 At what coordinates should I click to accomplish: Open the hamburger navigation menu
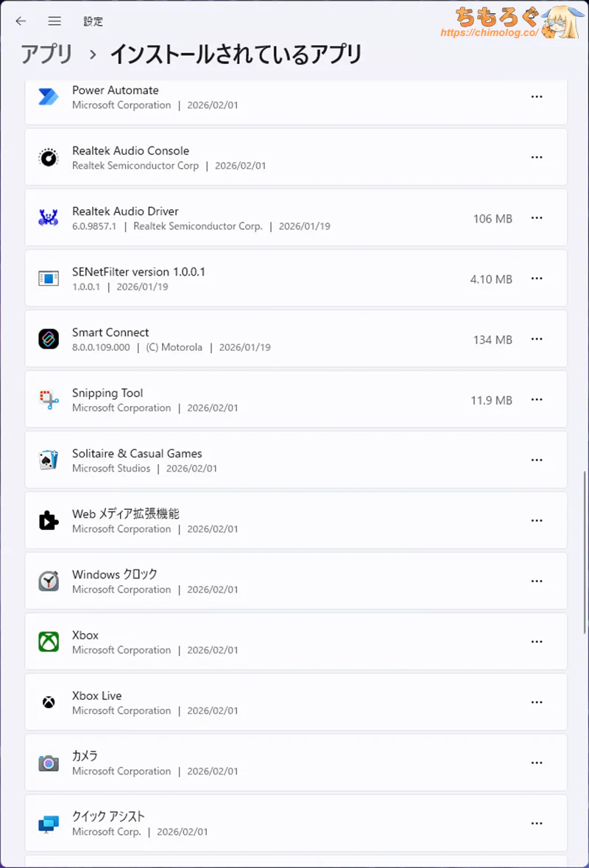[54, 21]
